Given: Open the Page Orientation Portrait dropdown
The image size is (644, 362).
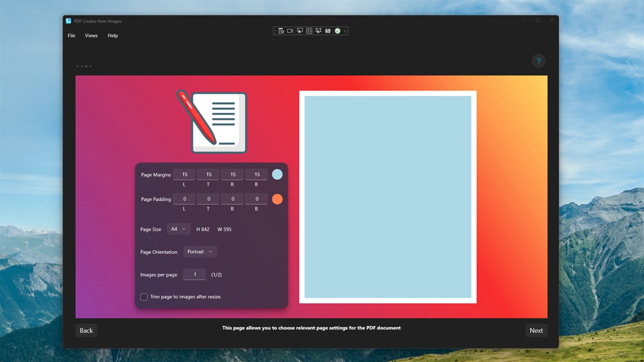Looking at the screenshot, I should click(x=200, y=252).
